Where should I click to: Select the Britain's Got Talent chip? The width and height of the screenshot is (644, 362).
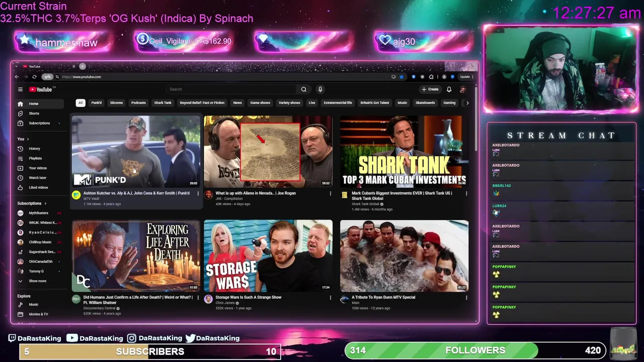coord(375,103)
